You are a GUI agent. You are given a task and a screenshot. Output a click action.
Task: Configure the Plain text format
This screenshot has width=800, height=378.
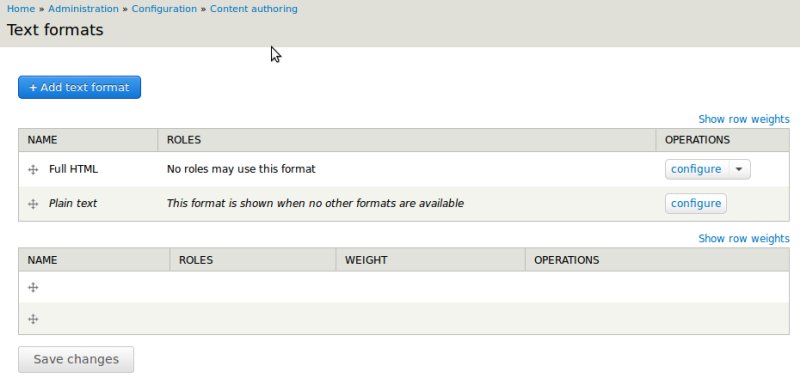pos(696,204)
